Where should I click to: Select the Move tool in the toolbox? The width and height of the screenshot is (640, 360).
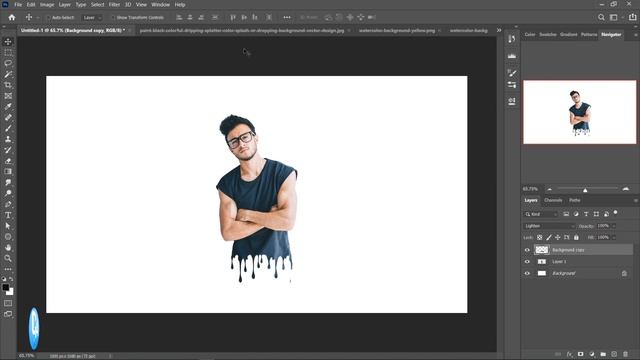[x=8, y=42]
